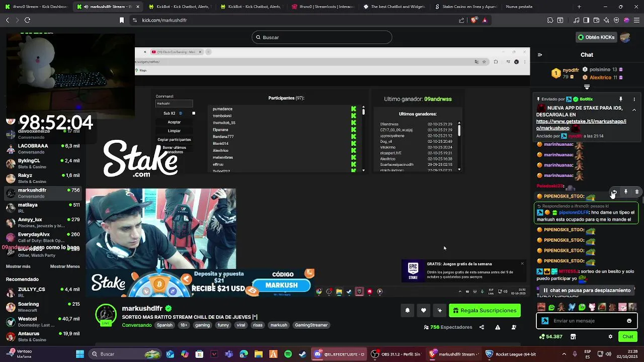The width and height of the screenshot is (644, 362).
Task: Open Brave playlist music note icon
Action: 577,20
